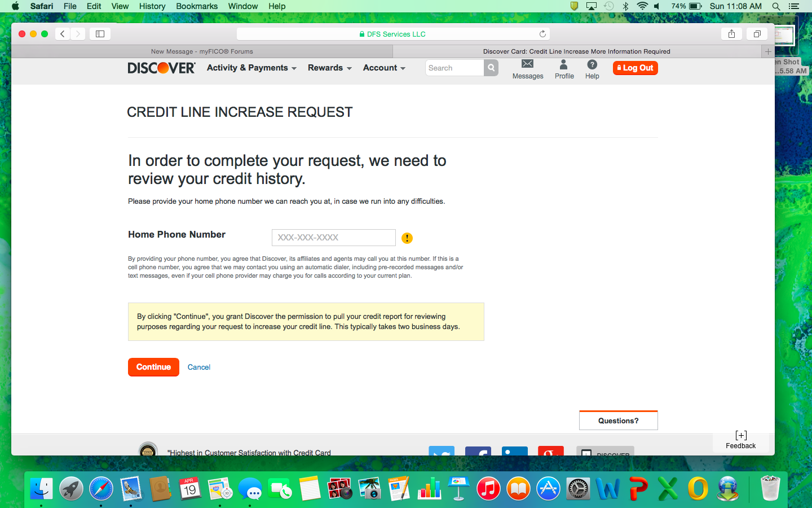812x508 pixels.
Task: Click the orange Continue button
Action: click(x=153, y=367)
